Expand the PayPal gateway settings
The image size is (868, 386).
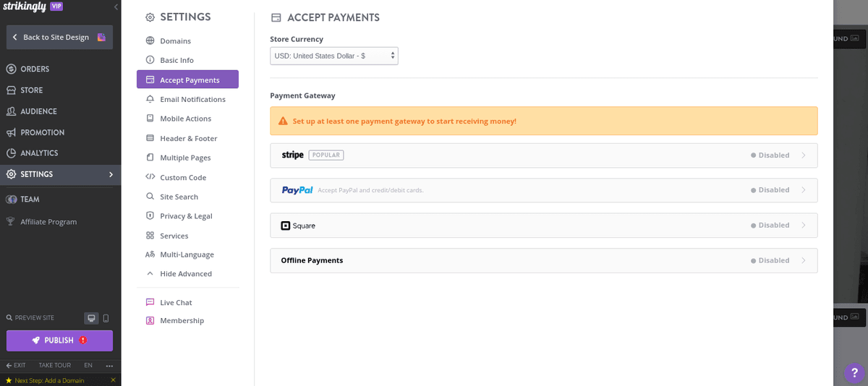point(543,190)
